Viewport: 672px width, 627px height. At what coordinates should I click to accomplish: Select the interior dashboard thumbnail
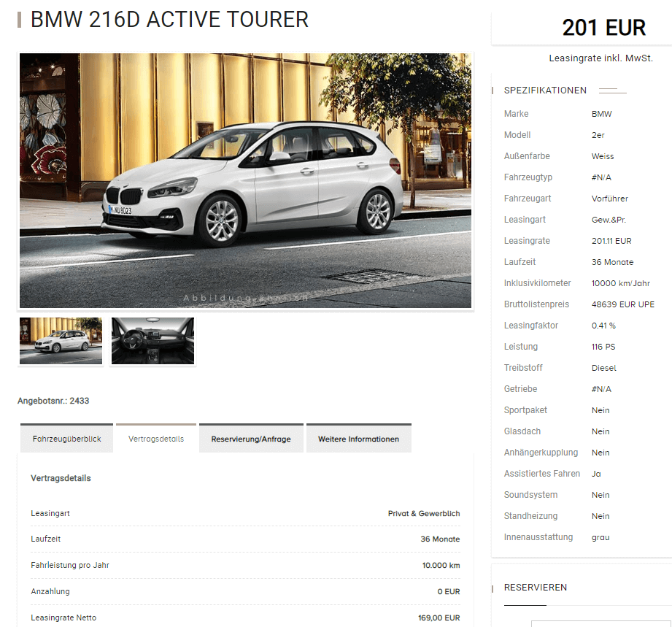(152, 341)
